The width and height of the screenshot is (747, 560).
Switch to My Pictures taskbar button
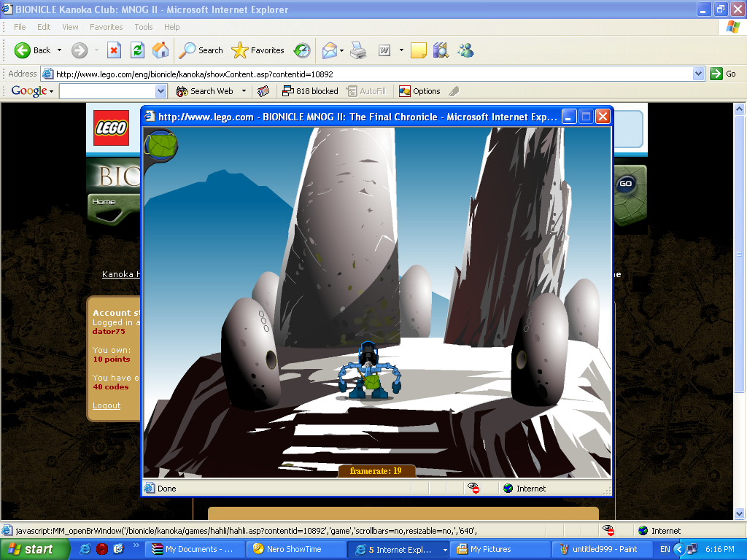500,549
